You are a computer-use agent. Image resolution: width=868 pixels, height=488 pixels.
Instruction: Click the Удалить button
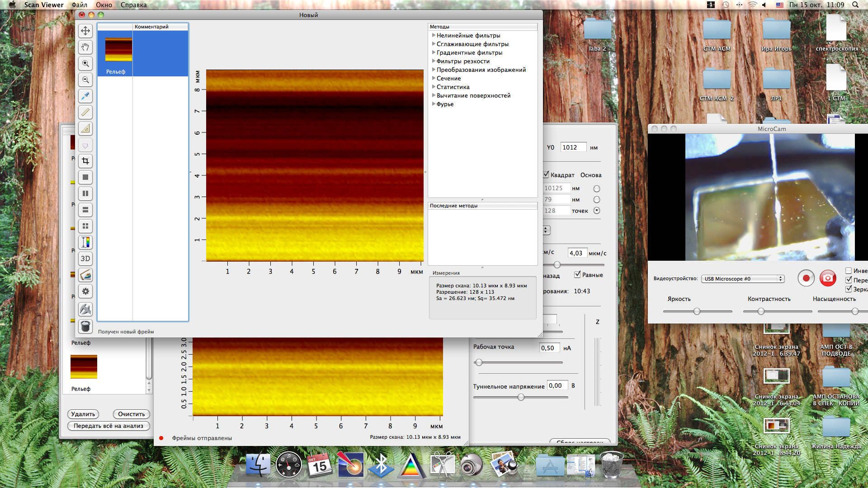coord(83,414)
